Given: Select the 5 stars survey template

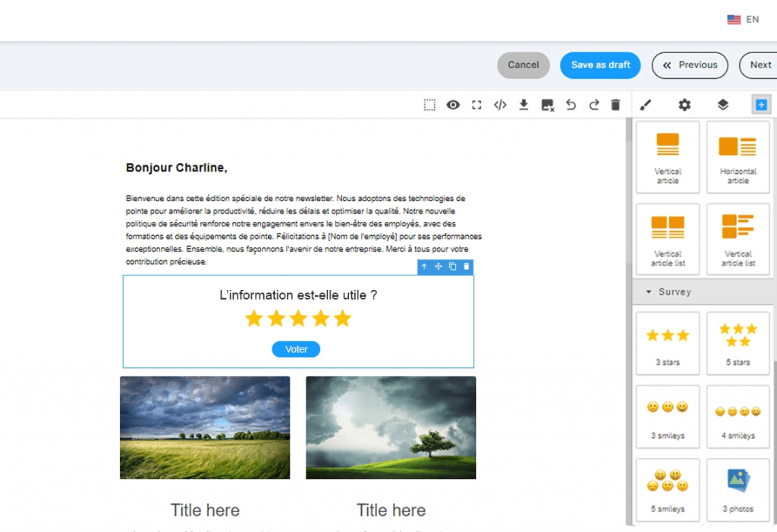Looking at the screenshot, I should (x=738, y=342).
